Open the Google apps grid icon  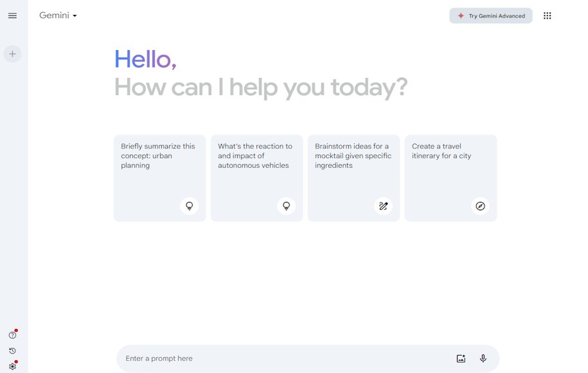coord(548,15)
